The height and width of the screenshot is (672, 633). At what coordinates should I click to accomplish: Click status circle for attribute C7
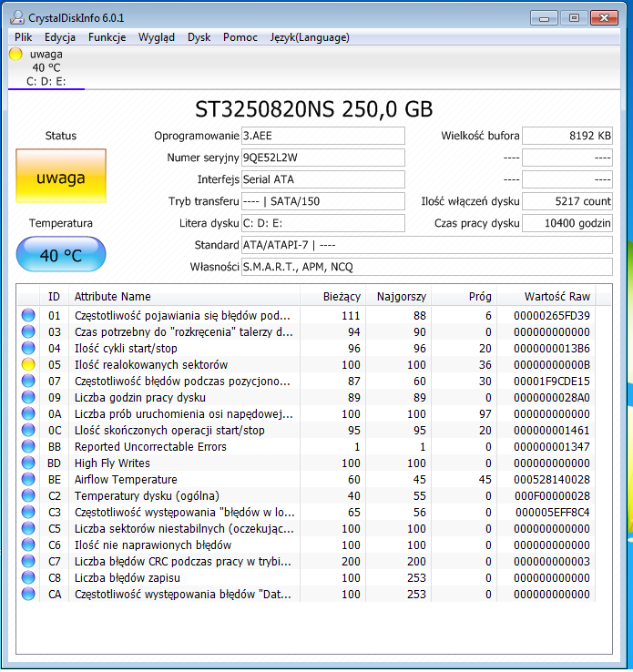click(x=28, y=561)
